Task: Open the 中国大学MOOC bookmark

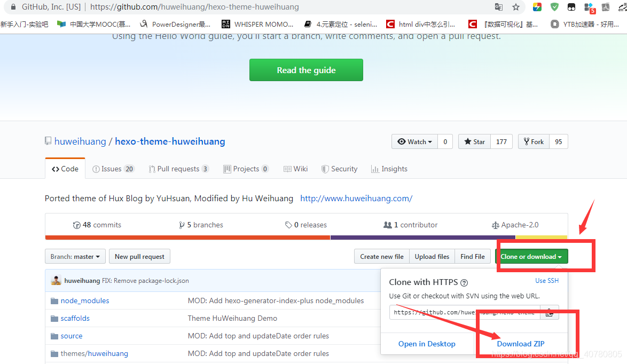Action: click(93, 25)
